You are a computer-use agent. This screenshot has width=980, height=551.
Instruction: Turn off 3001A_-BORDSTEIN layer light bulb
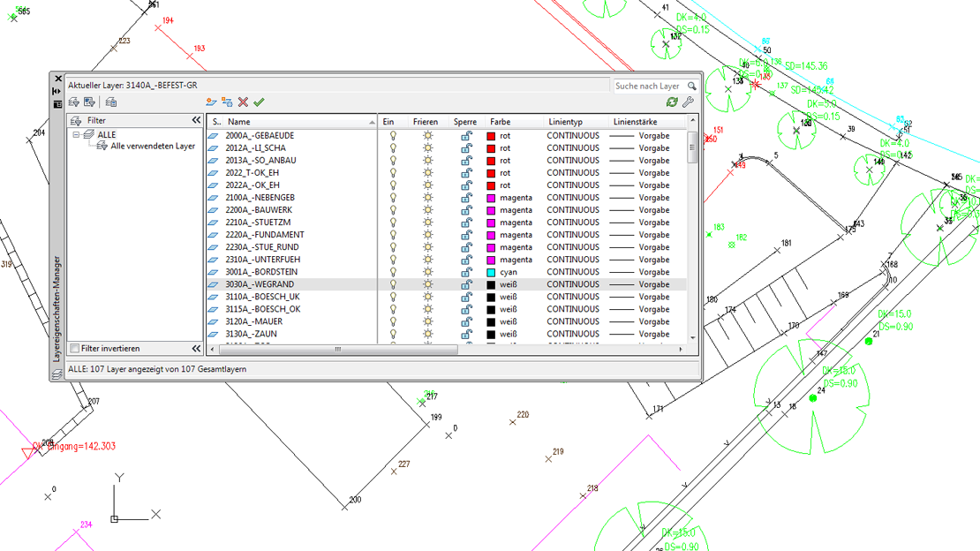click(x=393, y=272)
